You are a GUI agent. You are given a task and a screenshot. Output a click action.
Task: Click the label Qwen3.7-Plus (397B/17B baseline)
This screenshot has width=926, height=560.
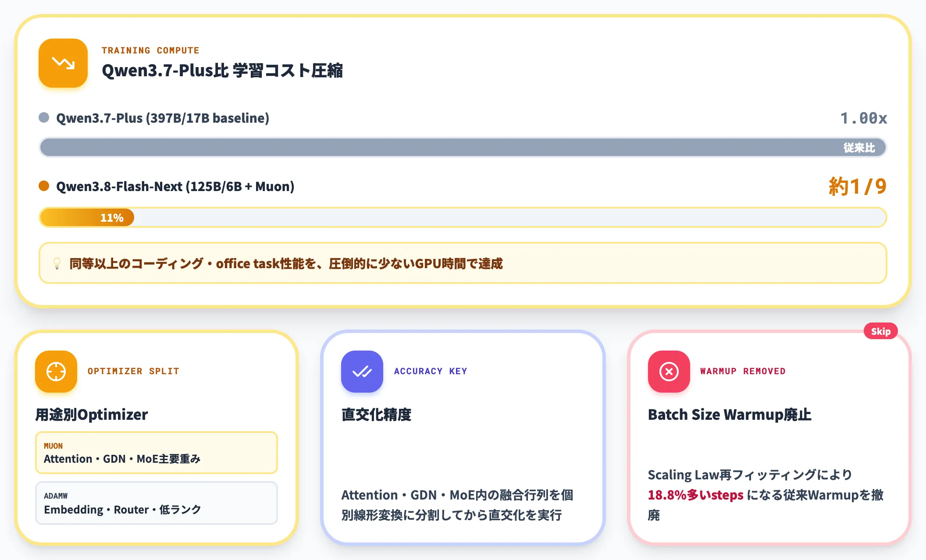(163, 118)
